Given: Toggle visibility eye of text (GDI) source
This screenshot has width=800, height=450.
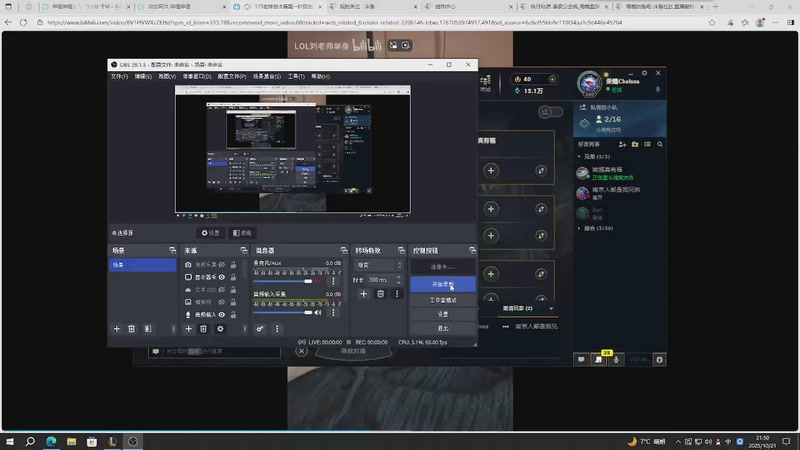Looking at the screenshot, I should pyautogui.click(x=222, y=290).
